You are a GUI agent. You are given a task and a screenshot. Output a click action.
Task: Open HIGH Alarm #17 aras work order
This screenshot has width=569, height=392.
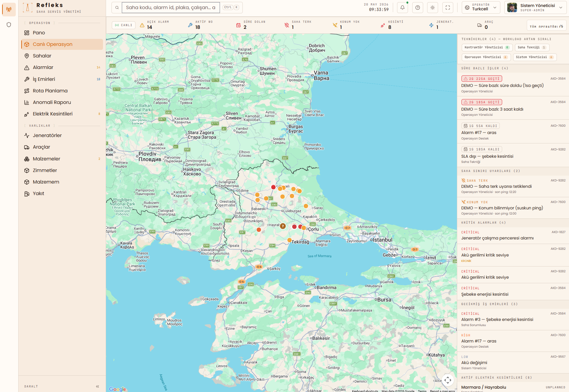(x=513, y=341)
